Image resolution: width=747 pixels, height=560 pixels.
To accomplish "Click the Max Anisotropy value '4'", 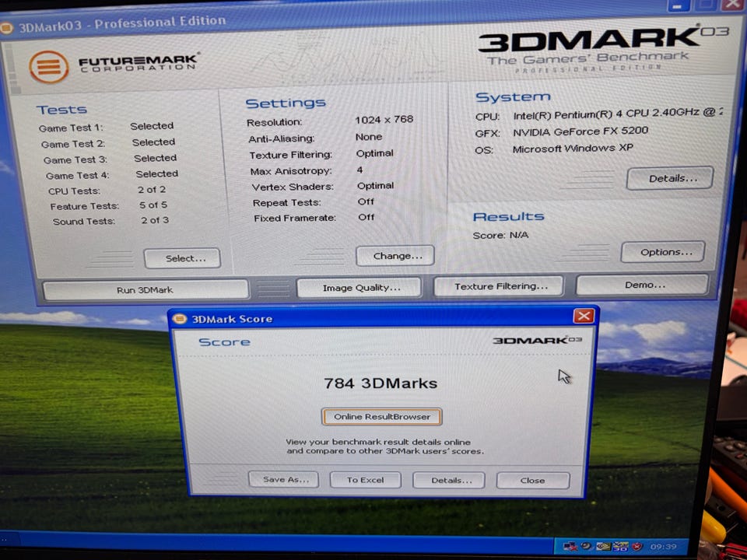I will [x=359, y=170].
